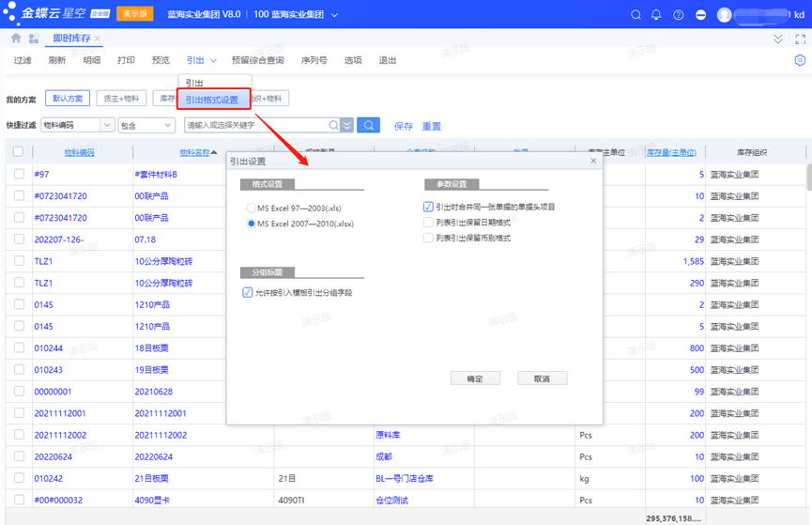Check the row #97 checkbox

point(19,174)
